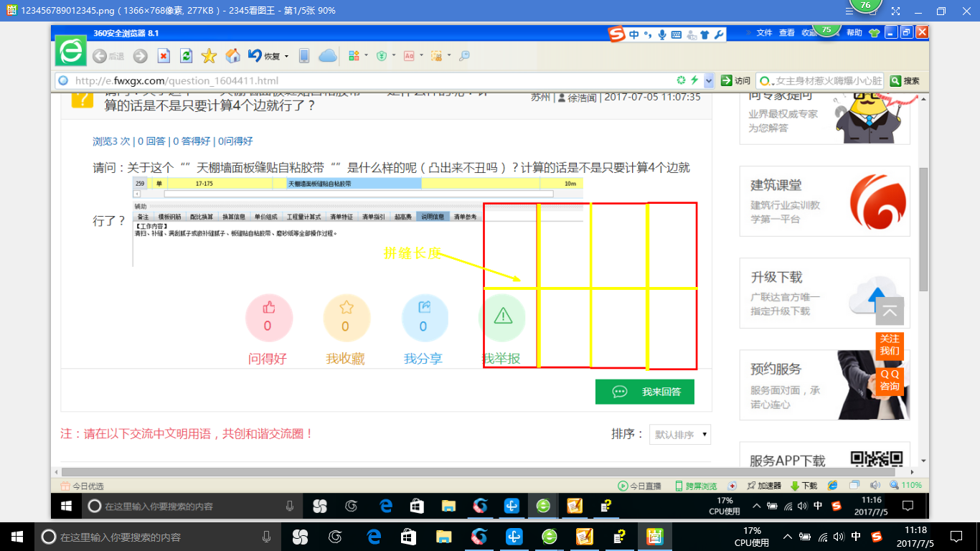Click the search box with 女主身材惹火 text
Viewport: 980px width, 551px height.
tap(821, 80)
